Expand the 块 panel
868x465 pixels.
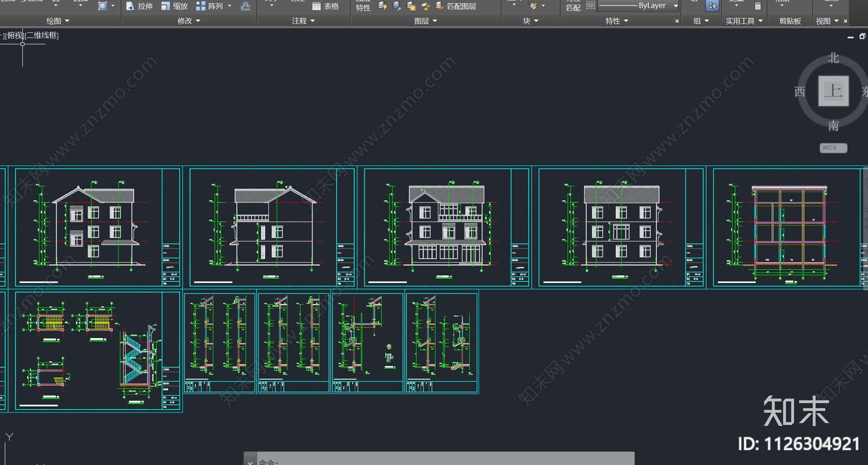[x=531, y=21]
